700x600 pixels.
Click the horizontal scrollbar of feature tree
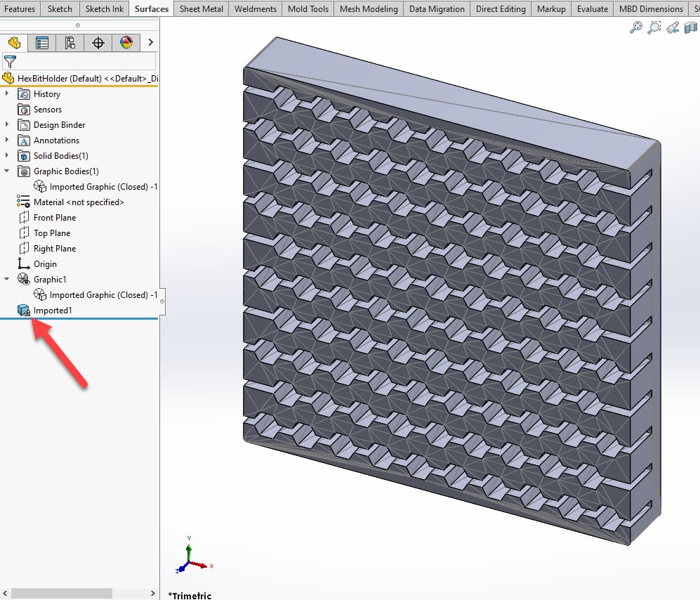[62, 593]
